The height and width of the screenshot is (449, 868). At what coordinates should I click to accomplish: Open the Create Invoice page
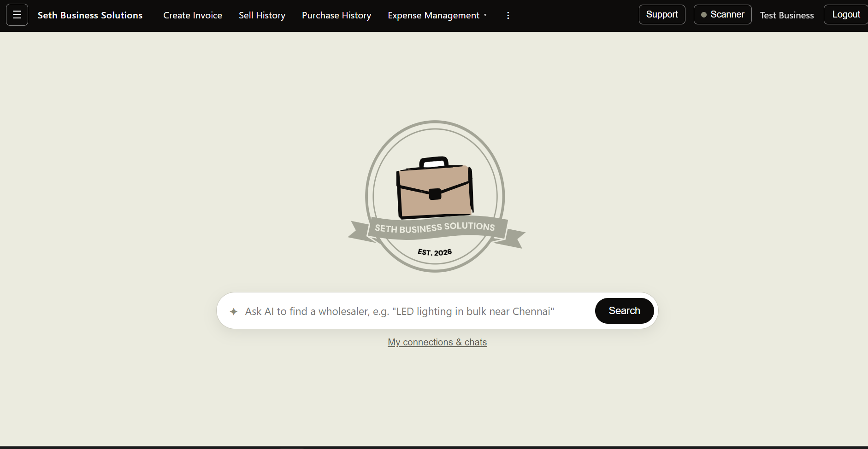coord(193,16)
